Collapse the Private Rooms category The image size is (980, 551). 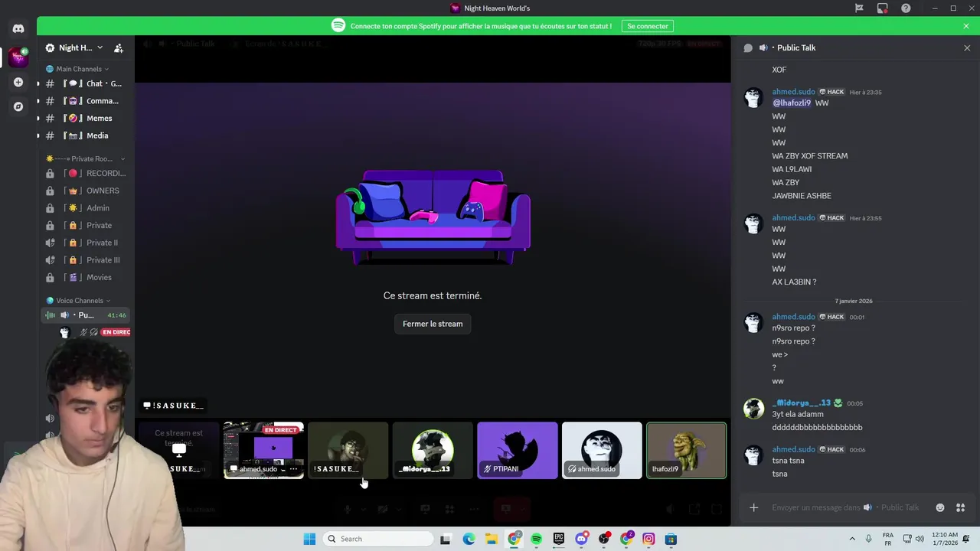pos(85,159)
